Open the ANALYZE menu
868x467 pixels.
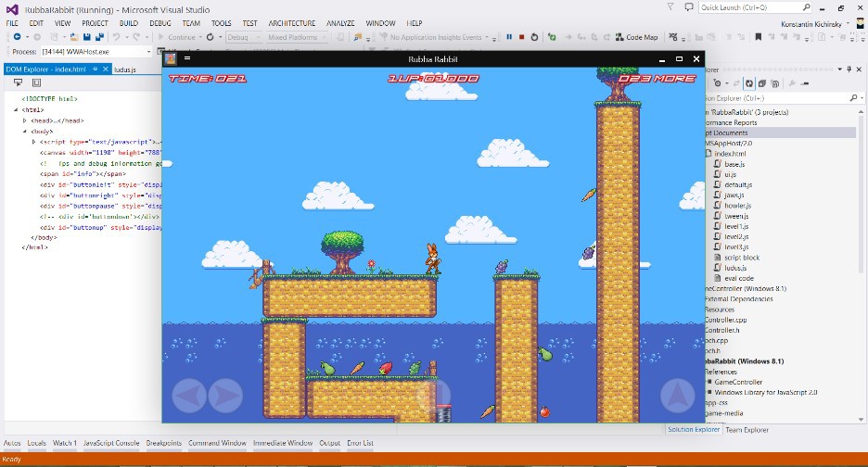click(x=340, y=23)
